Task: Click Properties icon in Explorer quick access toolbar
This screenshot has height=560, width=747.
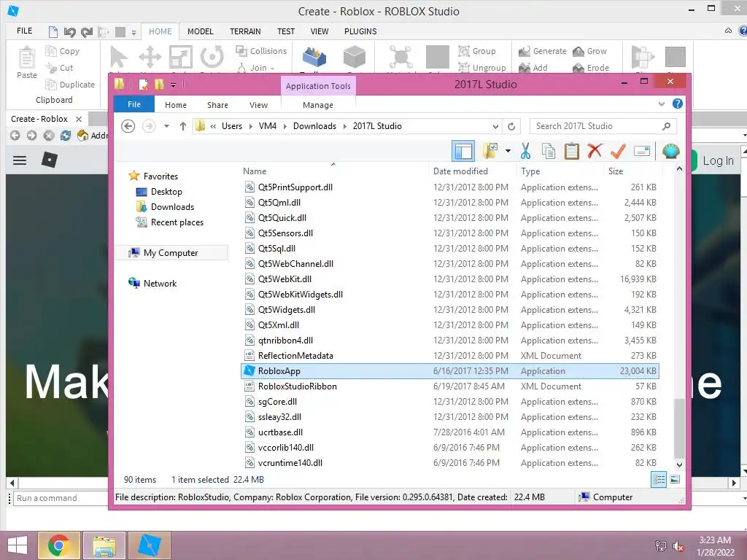Action: click(x=143, y=85)
